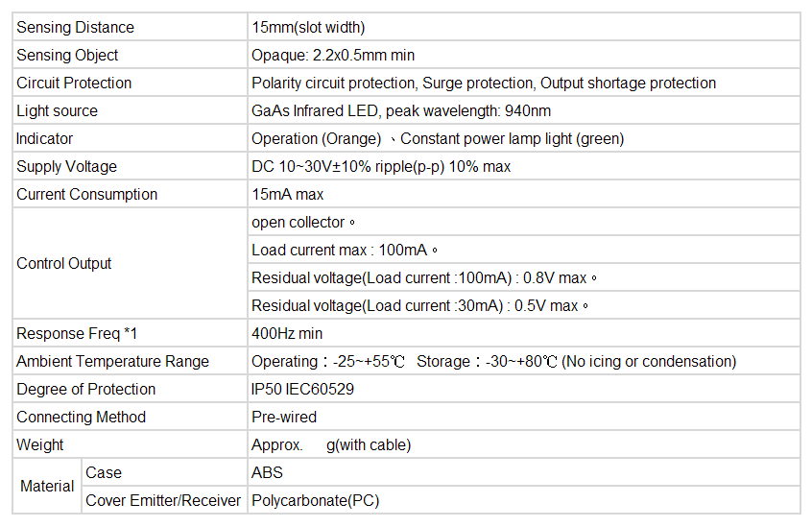812x527 pixels.
Task: Click the Circuit Protection label
Action: pyautogui.click(x=74, y=83)
